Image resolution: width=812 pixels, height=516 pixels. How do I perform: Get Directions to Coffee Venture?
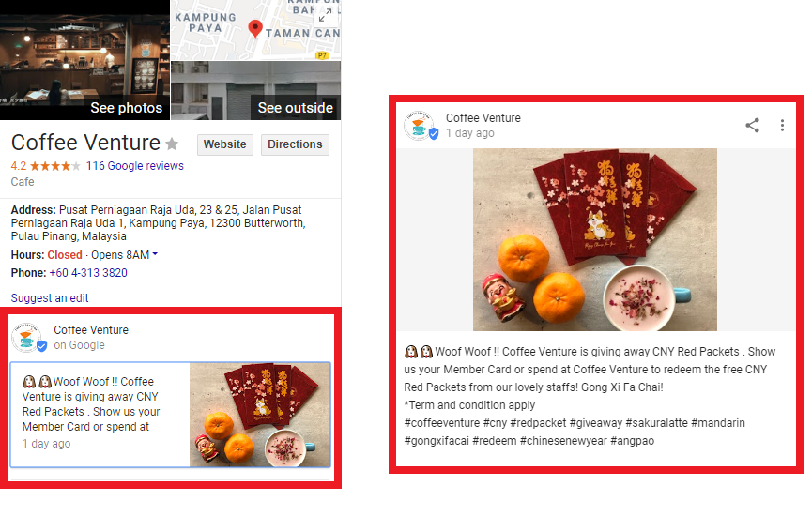pyautogui.click(x=295, y=144)
